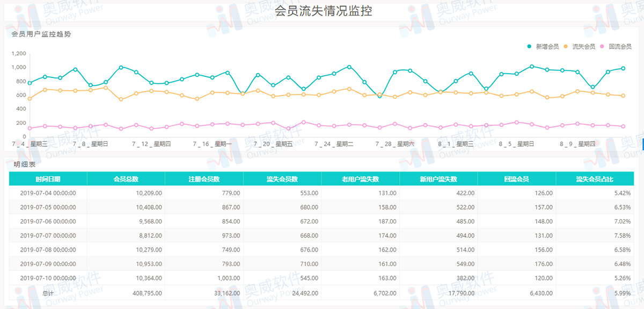Sort by the 流失会员占比 column header
The width and height of the screenshot is (644, 309).
[x=595, y=179]
